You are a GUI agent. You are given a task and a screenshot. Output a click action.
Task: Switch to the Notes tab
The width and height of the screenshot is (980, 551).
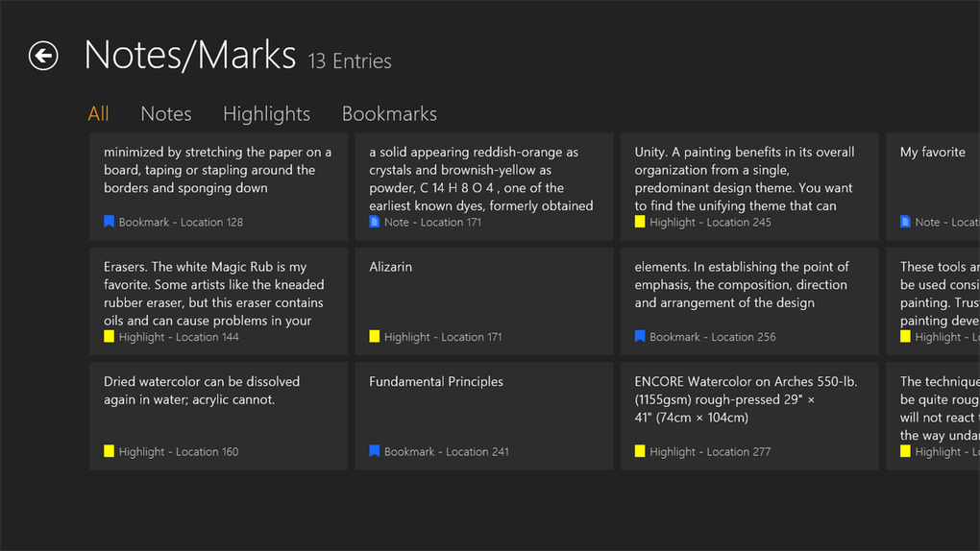pos(165,113)
